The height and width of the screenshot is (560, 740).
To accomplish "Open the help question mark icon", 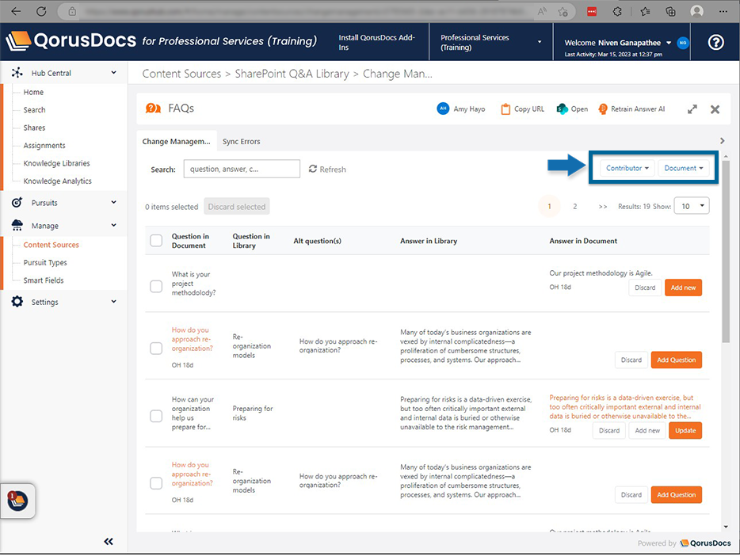I will point(715,43).
